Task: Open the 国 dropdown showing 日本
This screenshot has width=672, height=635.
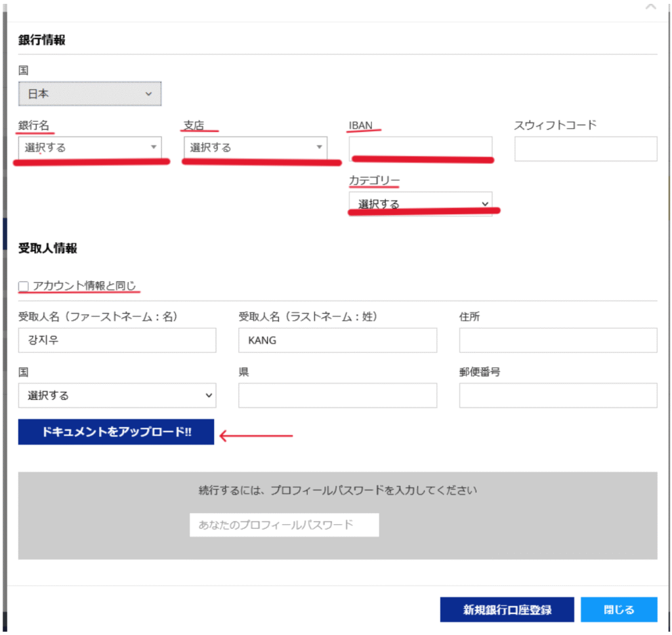Action: (90, 94)
